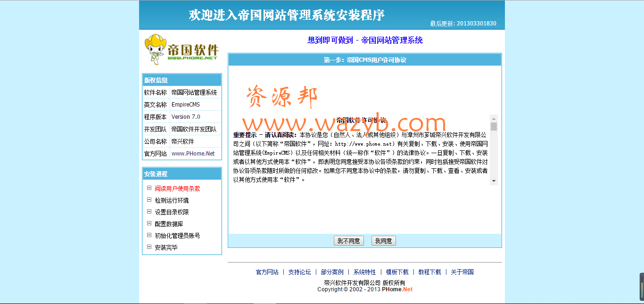Click the 公司名称 label cell

[156, 141]
